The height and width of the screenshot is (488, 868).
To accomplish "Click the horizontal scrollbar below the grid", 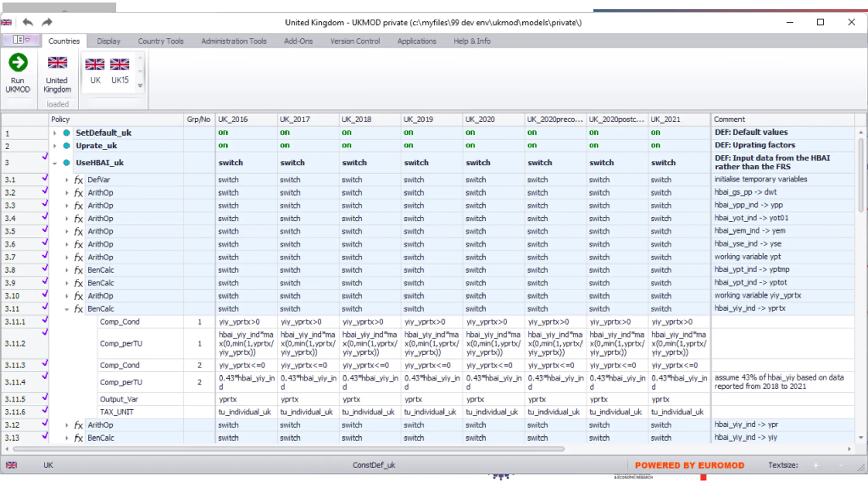I will click(x=289, y=449).
